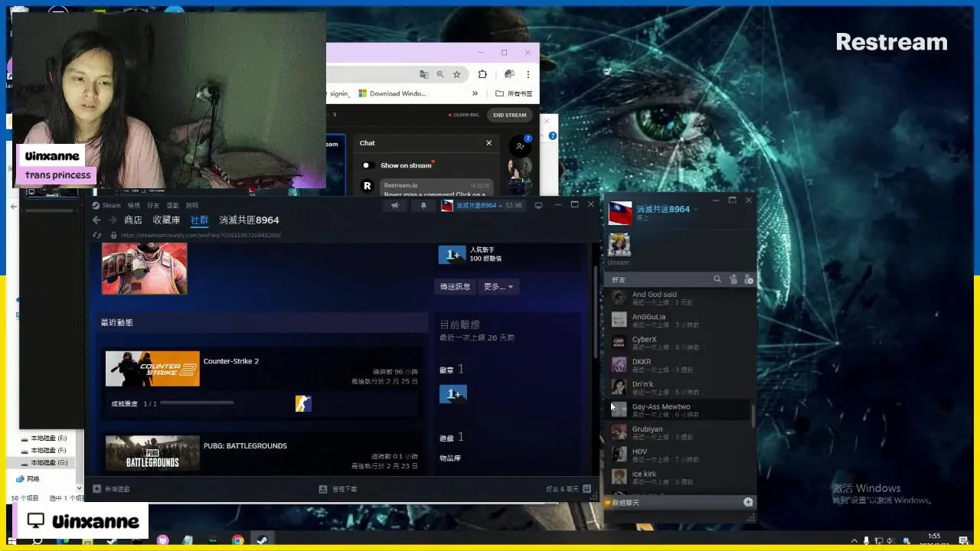Open the Steam menu in the title bar
Screen dimensions: 980x551
tap(107, 205)
